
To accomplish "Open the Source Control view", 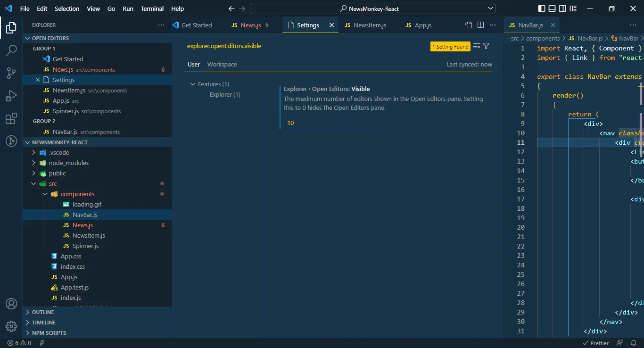I will point(11,73).
